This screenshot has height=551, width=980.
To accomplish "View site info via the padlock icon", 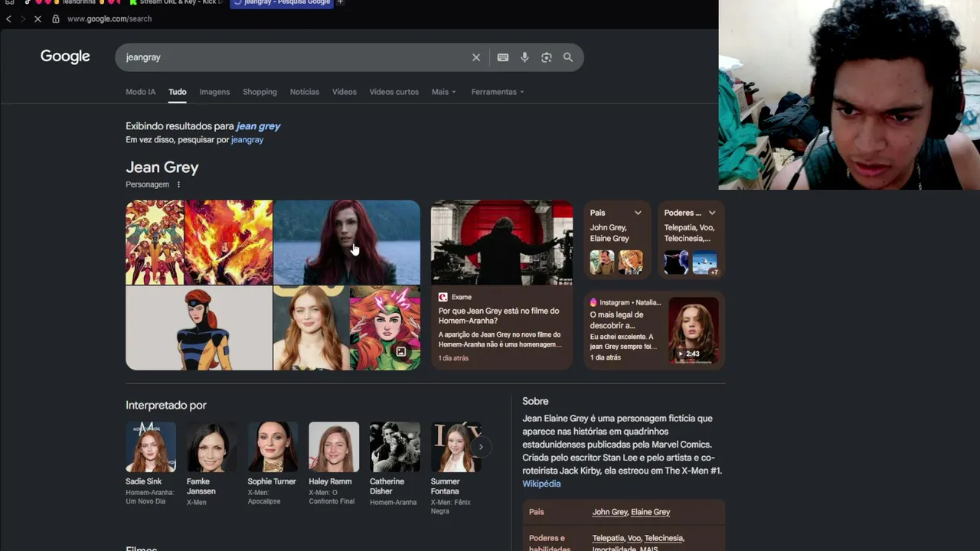I will click(56, 18).
